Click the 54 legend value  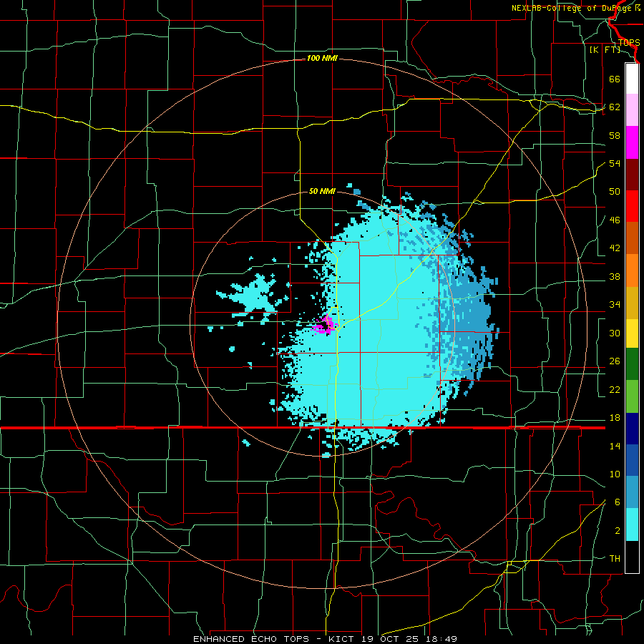[x=615, y=163]
